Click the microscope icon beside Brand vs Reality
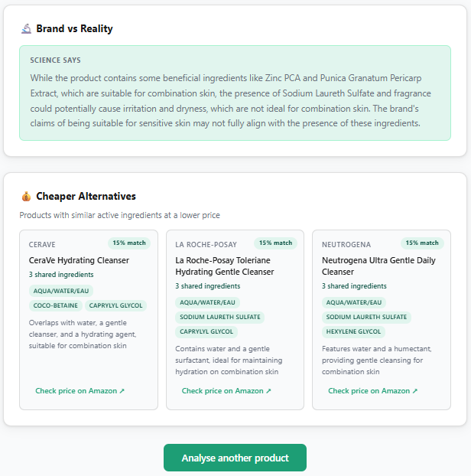Image resolution: width=471 pixels, height=476 pixels. click(x=26, y=29)
